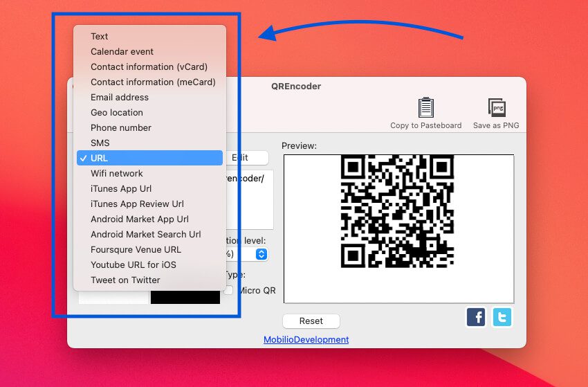The image size is (588, 387).
Task: Click the URL content text field
Action: [250, 199]
